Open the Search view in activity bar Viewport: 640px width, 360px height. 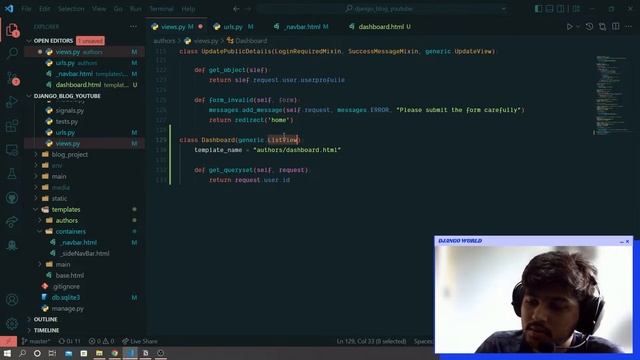(12, 53)
